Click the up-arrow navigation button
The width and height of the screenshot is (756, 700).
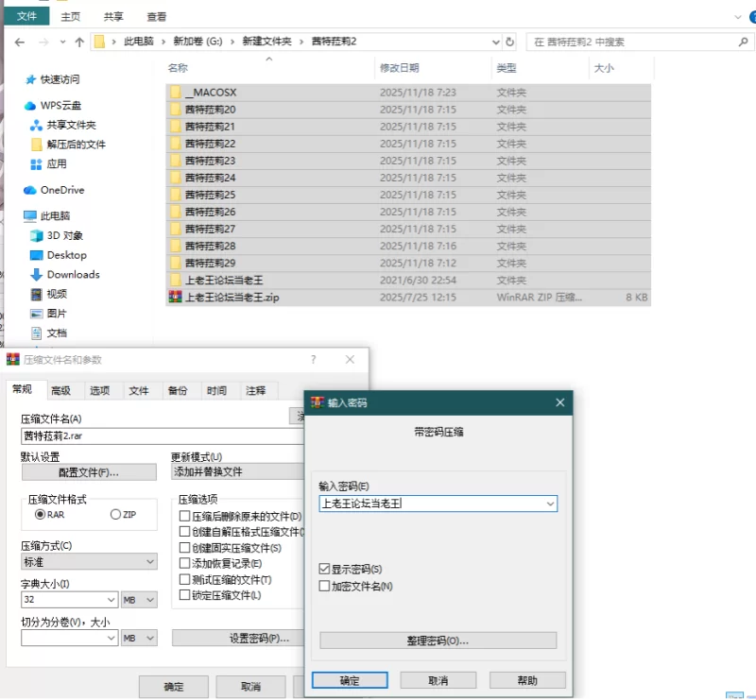(79, 42)
